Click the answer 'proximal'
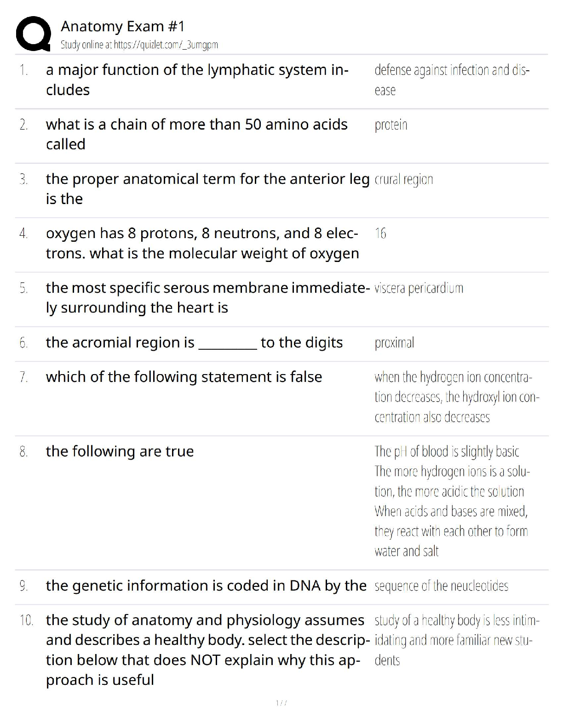563x728 pixels. pos(394,343)
